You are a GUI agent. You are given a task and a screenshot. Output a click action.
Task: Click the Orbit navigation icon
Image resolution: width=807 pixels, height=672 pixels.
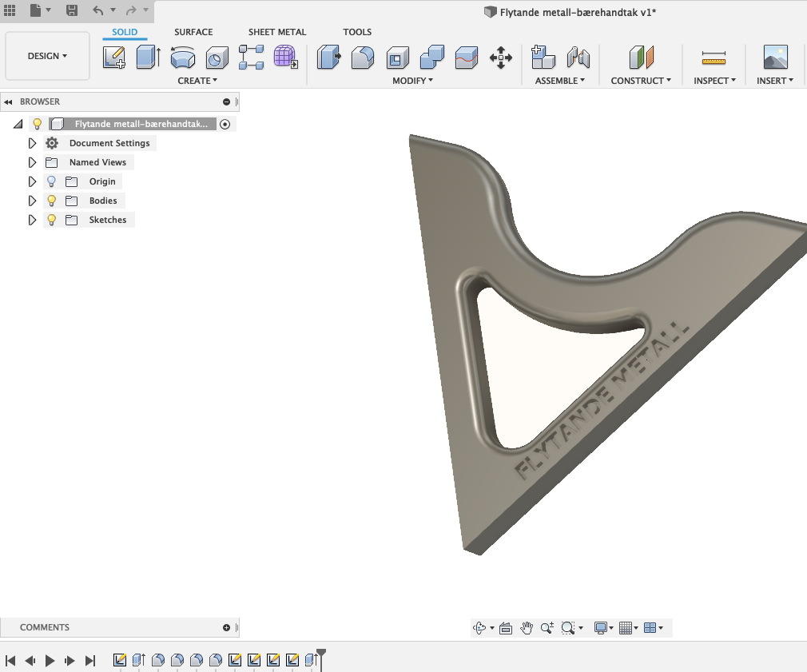click(479, 628)
